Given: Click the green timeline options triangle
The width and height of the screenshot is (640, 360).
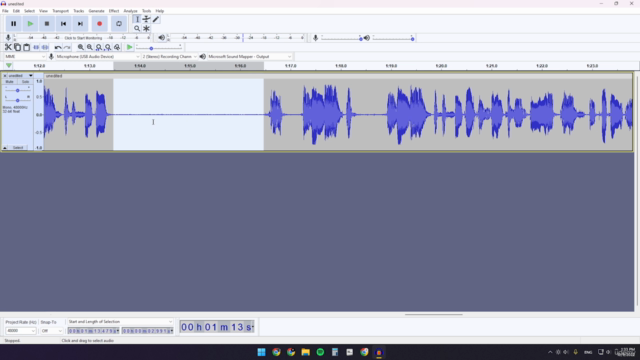Looking at the screenshot, I should point(9,66).
